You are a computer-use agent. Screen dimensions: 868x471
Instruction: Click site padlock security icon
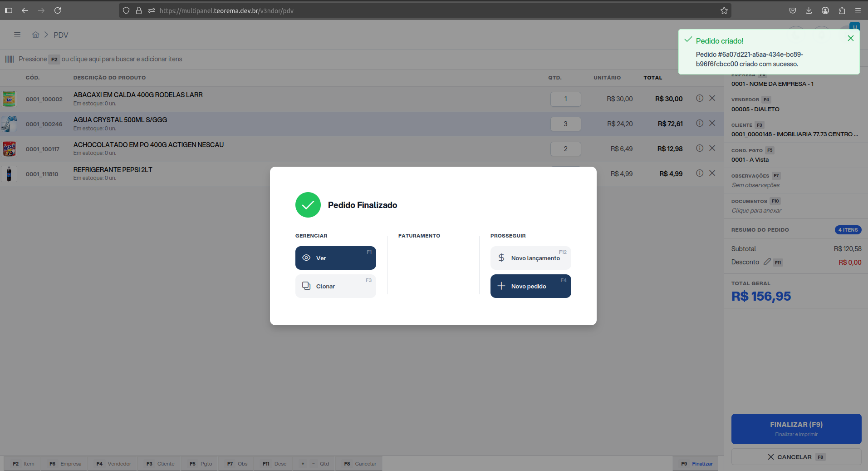click(139, 10)
